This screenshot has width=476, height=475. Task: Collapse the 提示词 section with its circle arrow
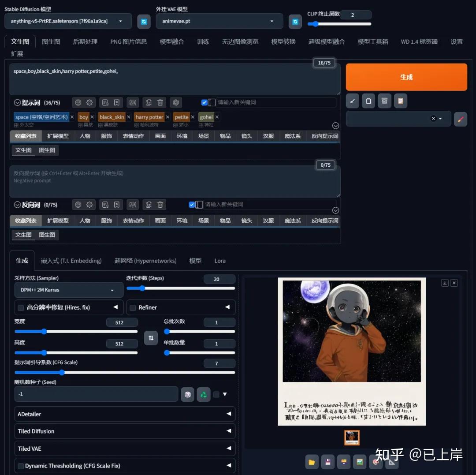coord(17,103)
